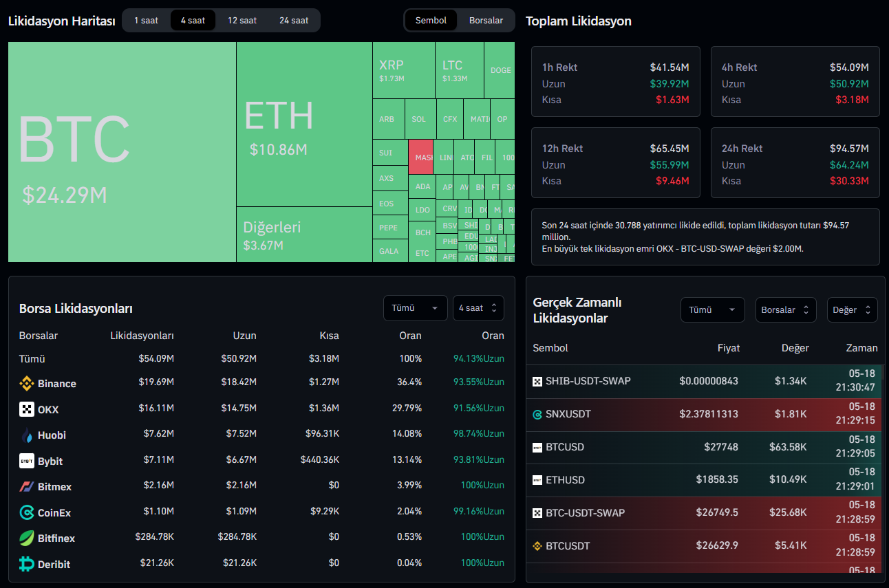
Task: Click the red MASK heatmap tile
Action: (x=420, y=157)
